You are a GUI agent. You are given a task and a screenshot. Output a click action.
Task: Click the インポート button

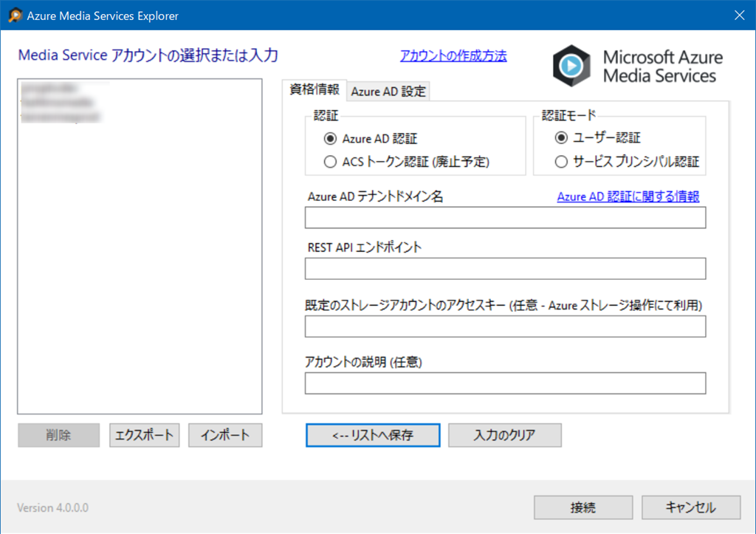click(225, 435)
